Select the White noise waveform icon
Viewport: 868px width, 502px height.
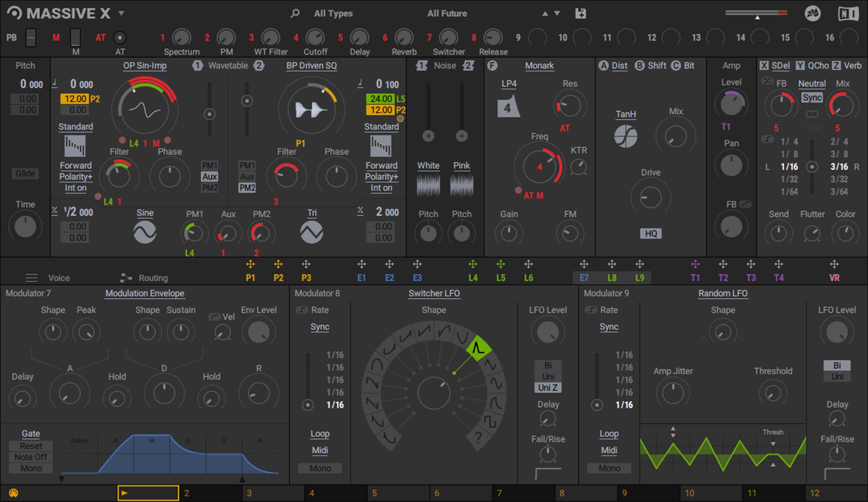[x=428, y=184]
